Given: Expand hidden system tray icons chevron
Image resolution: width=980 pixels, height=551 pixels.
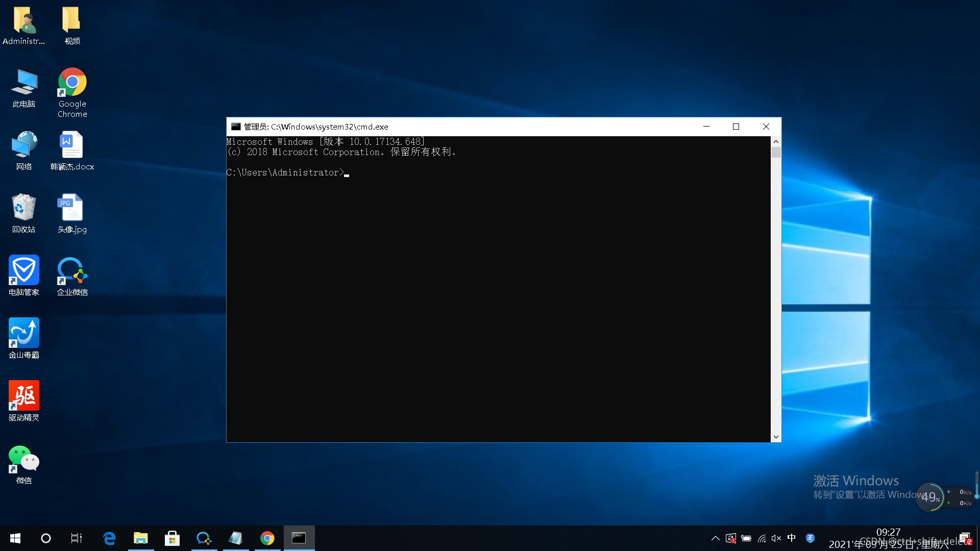Looking at the screenshot, I should click(716, 538).
